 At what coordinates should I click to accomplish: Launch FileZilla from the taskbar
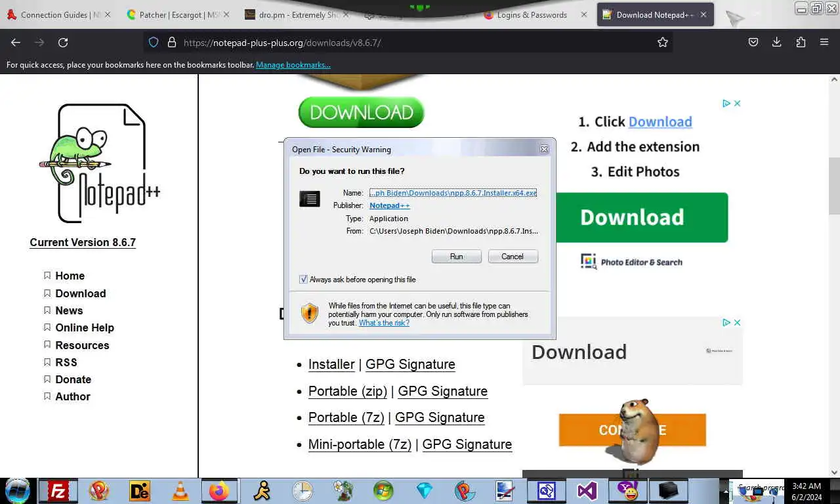pyautogui.click(x=59, y=490)
